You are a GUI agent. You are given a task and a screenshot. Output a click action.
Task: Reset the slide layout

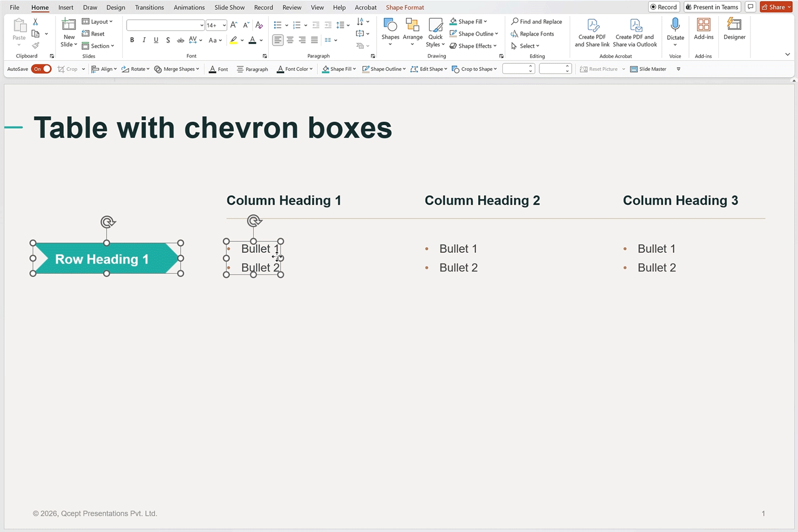[x=93, y=34]
